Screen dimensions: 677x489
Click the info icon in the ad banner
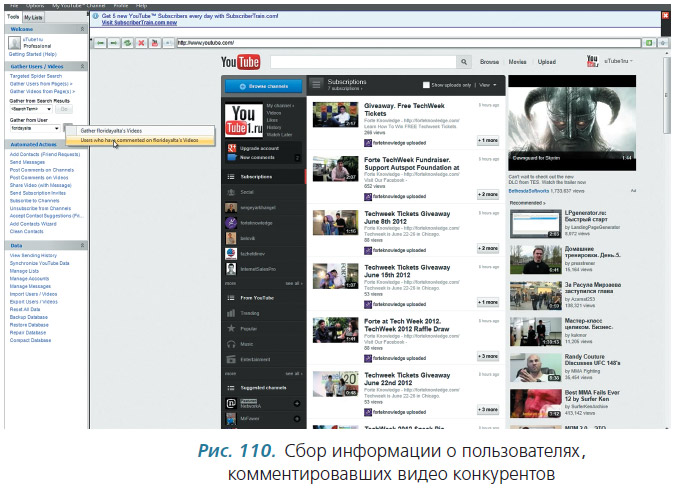pyautogui.click(x=95, y=16)
